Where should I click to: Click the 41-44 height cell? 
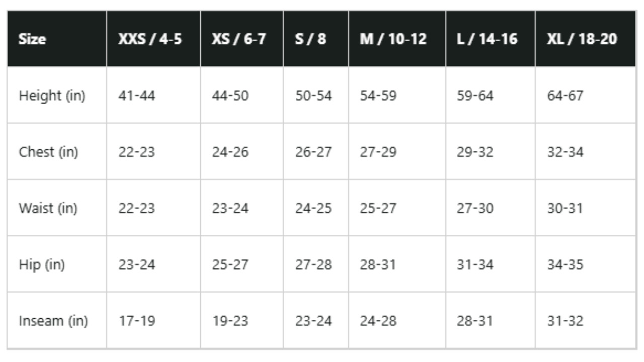click(x=153, y=95)
